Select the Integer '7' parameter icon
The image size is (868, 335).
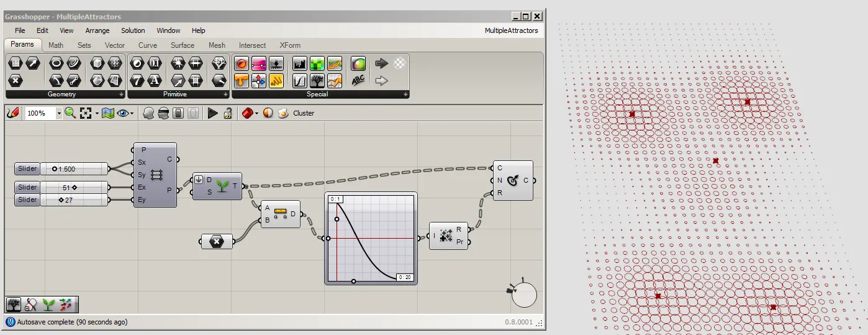coord(137,80)
